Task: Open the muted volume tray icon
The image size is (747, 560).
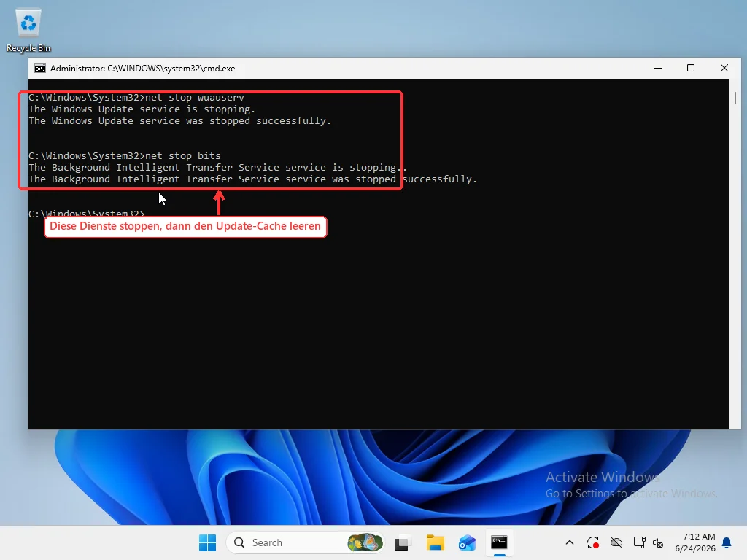Action: [658, 542]
